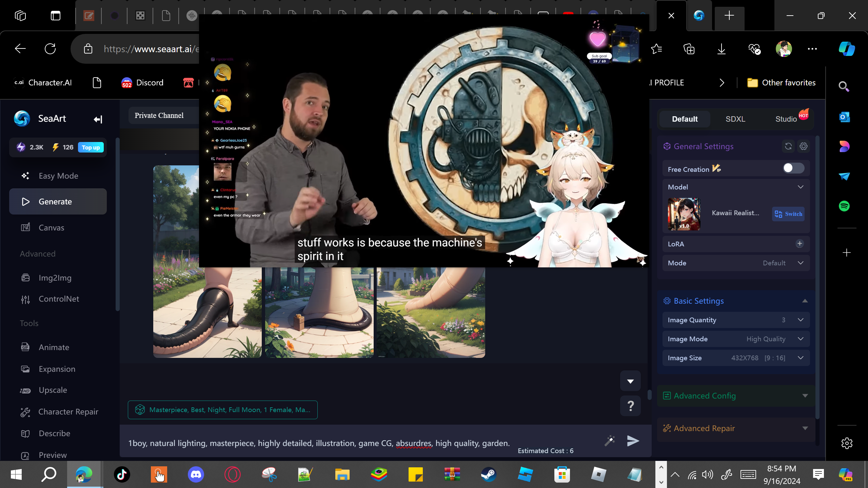Open Outlook in Edge sidebar

pyautogui.click(x=844, y=117)
